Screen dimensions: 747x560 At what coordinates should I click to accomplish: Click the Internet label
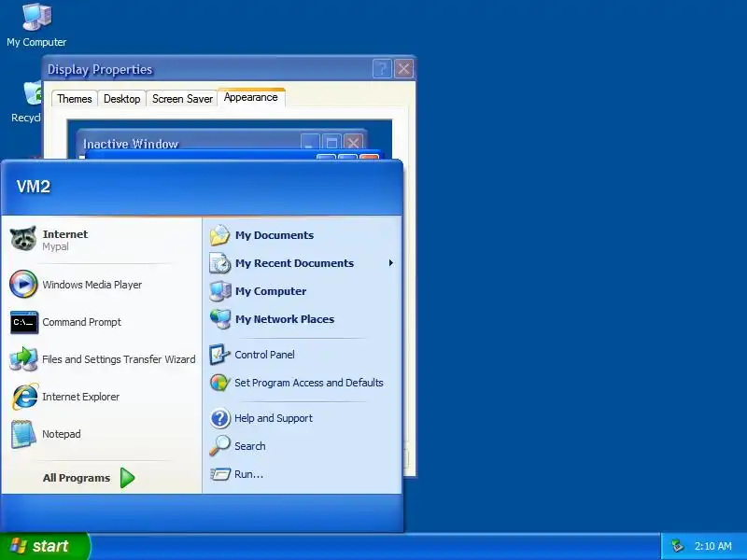64,234
